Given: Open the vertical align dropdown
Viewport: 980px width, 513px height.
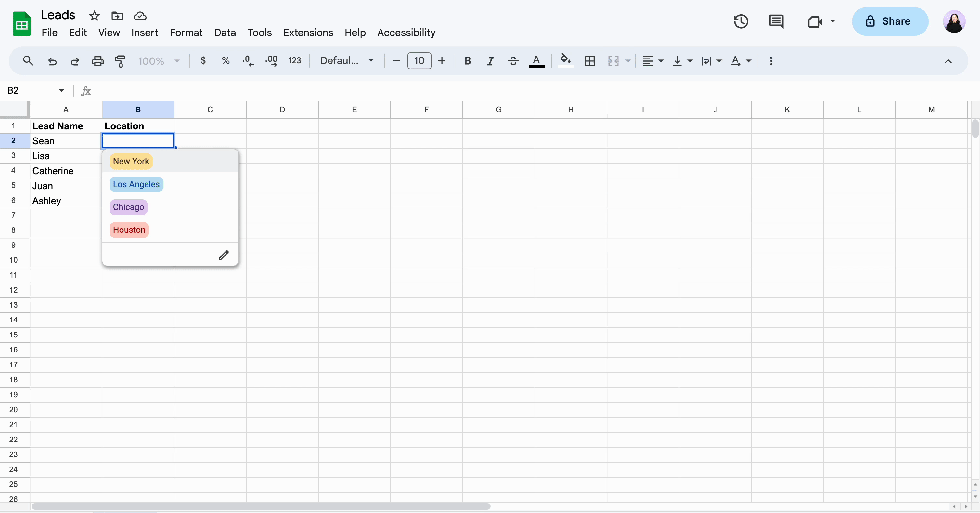Looking at the screenshot, I should [x=682, y=61].
